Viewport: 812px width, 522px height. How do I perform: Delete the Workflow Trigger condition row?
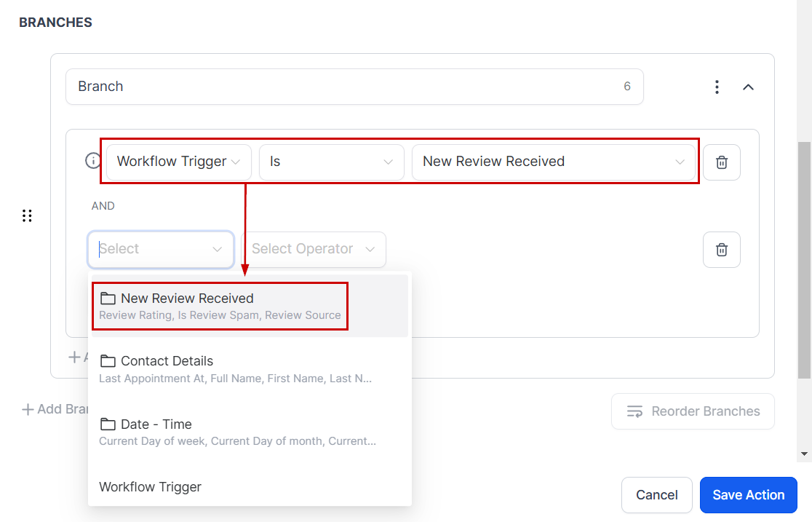point(721,162)
